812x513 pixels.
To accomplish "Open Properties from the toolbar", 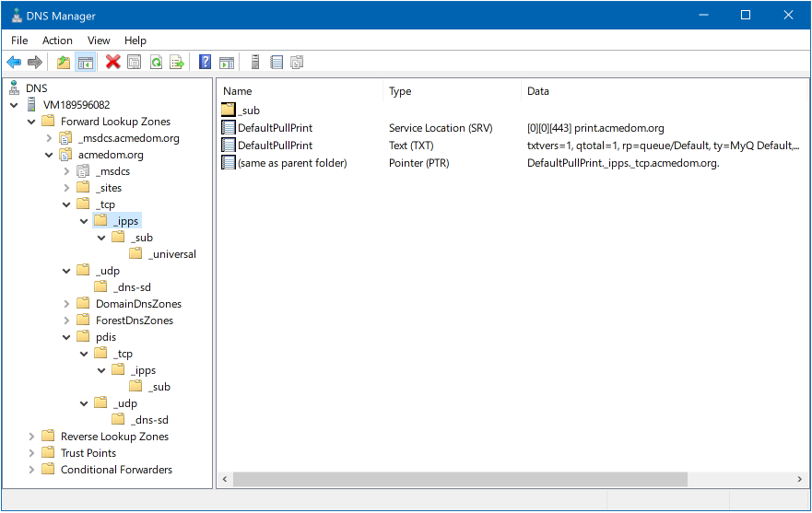I will click(x=135, y=63).
